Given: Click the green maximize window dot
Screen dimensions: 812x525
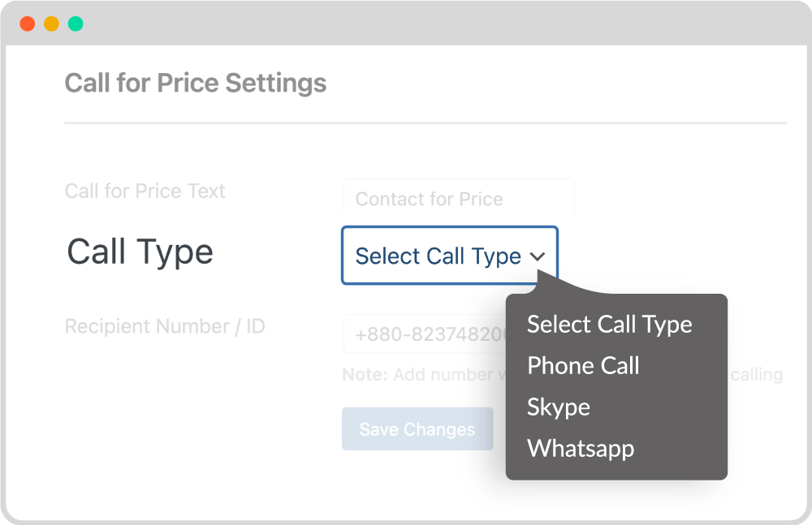Looking at the screenshot, I should coord(76,24).
